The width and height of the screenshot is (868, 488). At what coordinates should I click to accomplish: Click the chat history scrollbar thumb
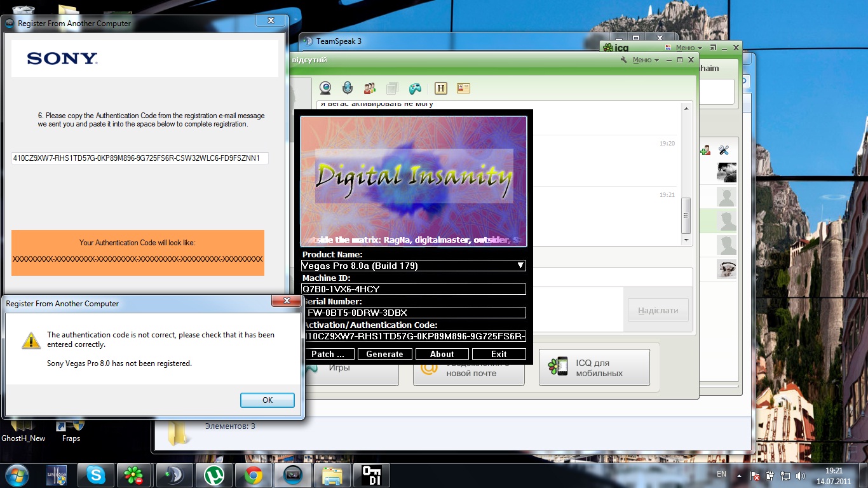pyautogui.click(x=686, y=215)
